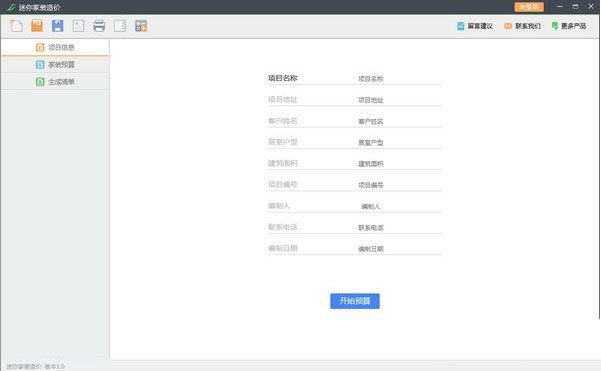
Task: Print using the printer toolbar icon
Action: click(x=99, y=26)
